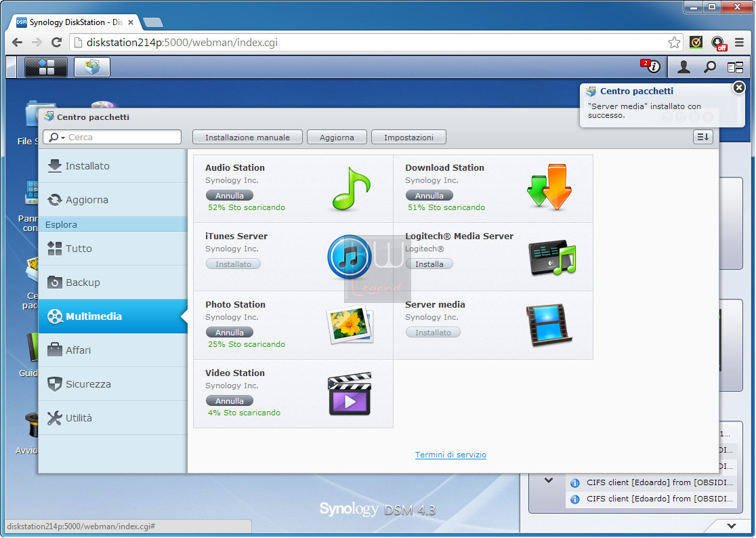Viewport: 756px width, 538px height.
Task: Open the Impostazioni button
Action: tap(408, 138)
